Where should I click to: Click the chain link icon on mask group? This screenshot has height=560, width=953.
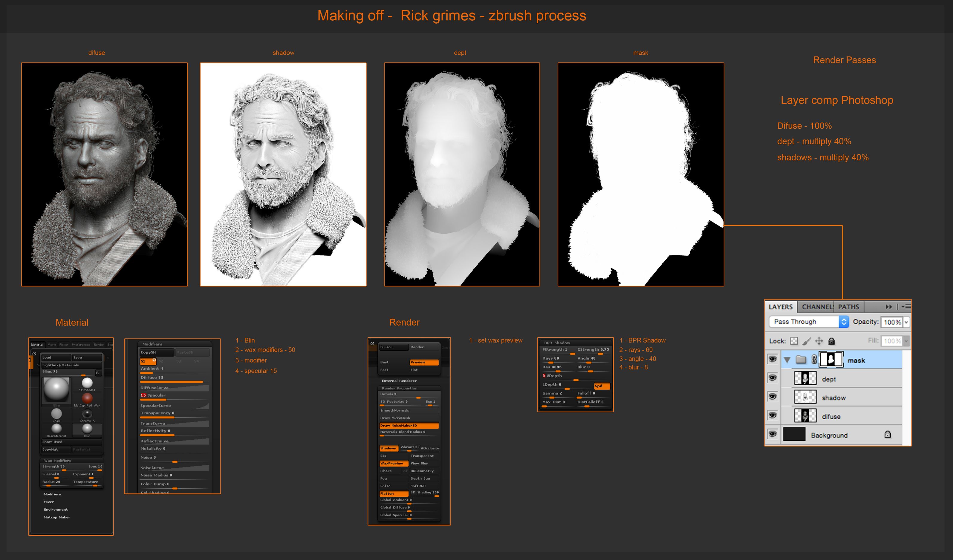click(814, 360)
